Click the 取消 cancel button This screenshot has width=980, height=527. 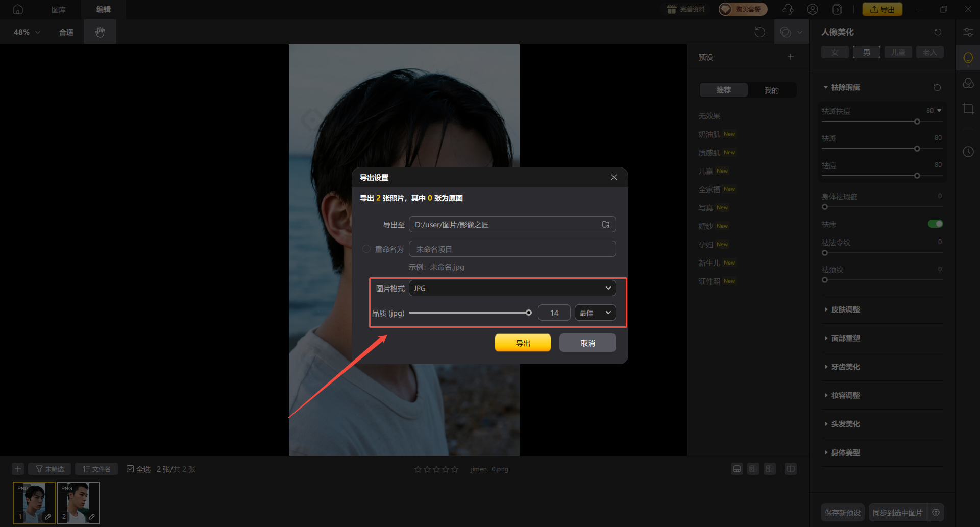tap(587, 343)
